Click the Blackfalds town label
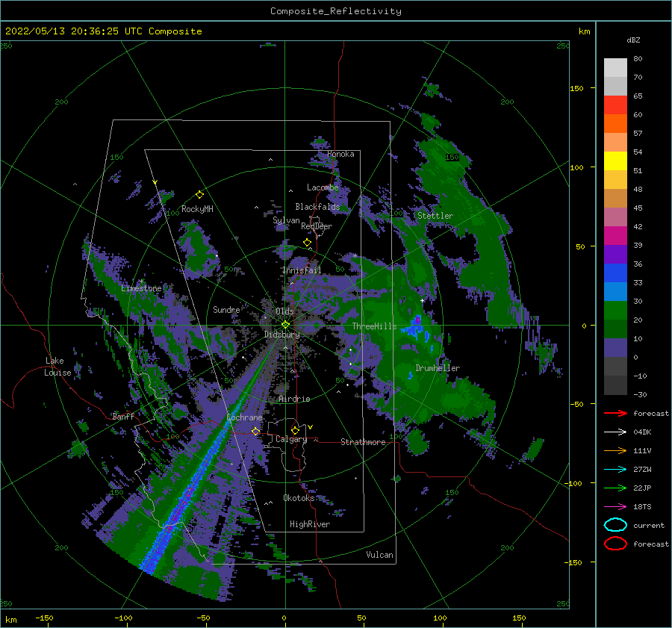This screenshot has height=628, width=672. [x=317, y=207]
